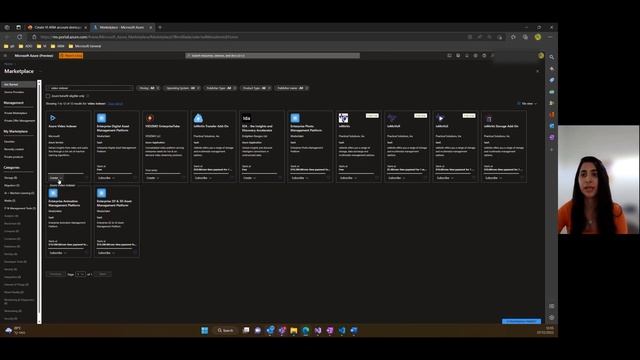
Task: Click the Clear search link
Action: (x=116, y=104)
